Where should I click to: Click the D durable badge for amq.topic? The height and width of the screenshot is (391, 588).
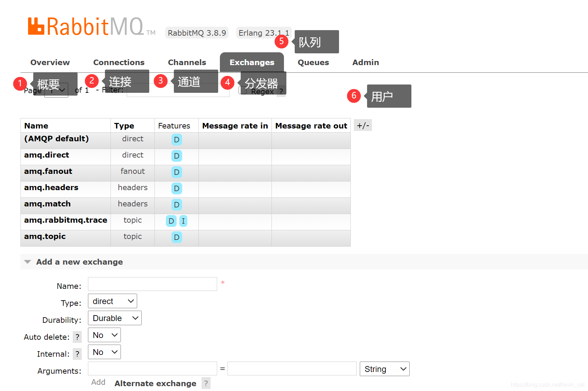pyautogui.click(x=177, y=237)
